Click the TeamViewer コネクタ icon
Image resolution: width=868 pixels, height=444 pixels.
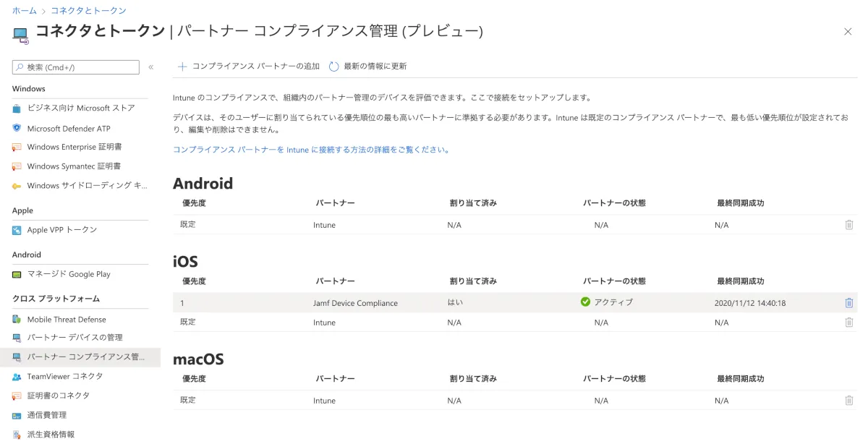coord(17,377)
